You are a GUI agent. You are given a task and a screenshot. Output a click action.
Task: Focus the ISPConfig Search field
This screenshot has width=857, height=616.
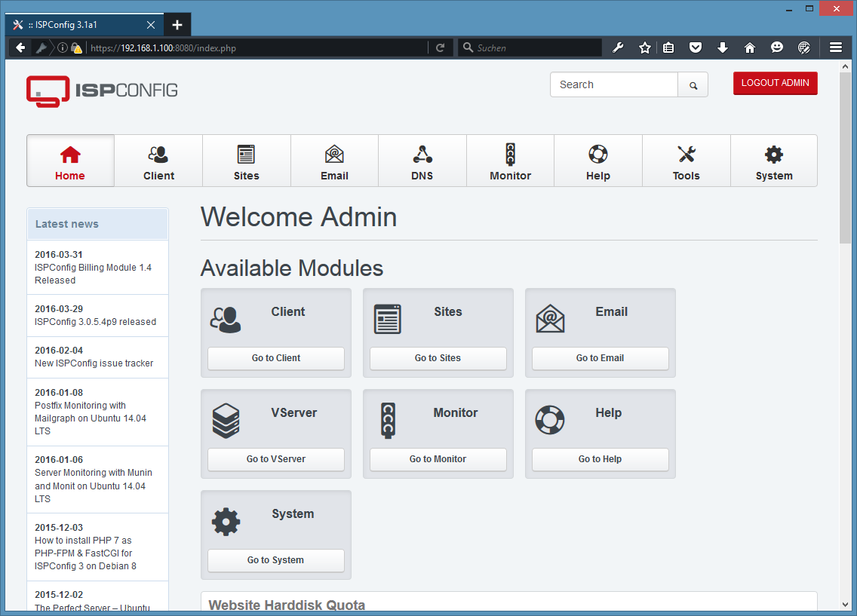tap(614, 84)
